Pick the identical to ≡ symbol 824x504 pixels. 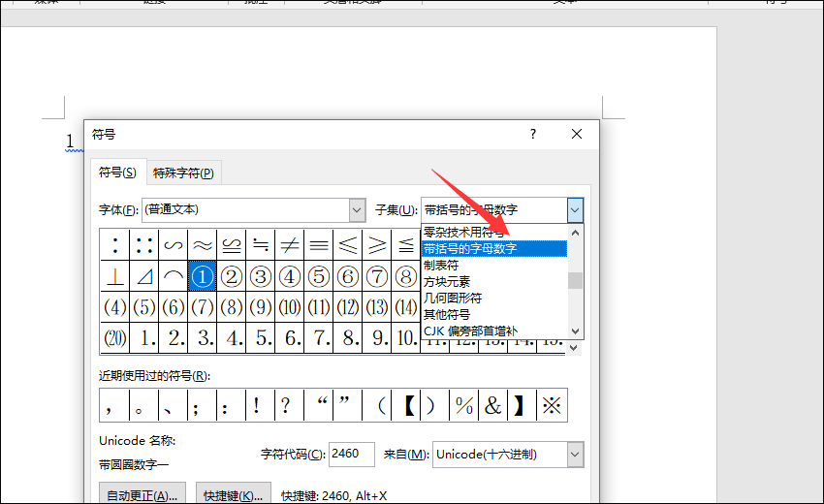pos(319,245)
